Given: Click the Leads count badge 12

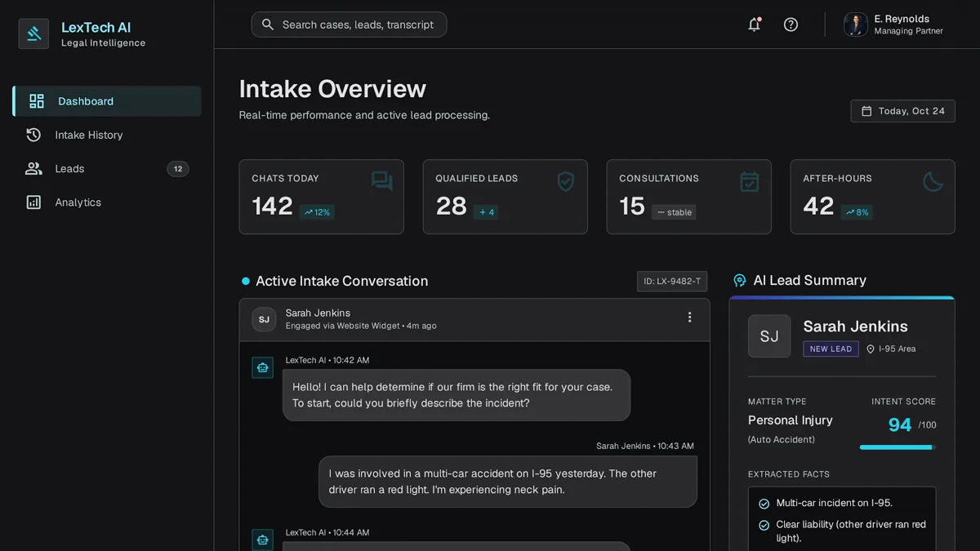Looking at the screenshot, I should coord(178,169).
